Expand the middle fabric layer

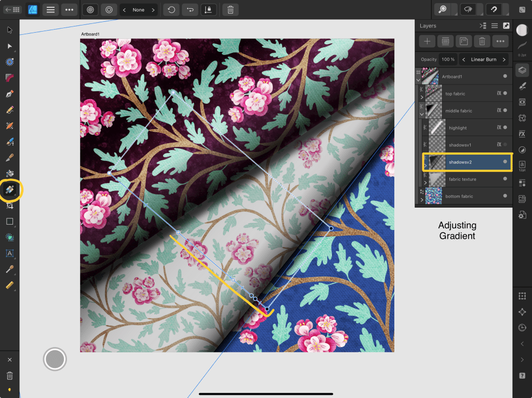[x=422, y=114]
